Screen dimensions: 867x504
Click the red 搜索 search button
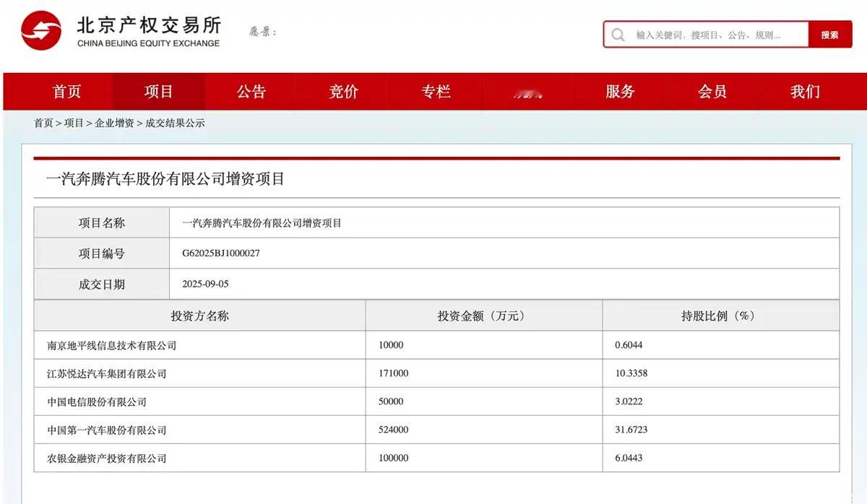tap(830, 35)
